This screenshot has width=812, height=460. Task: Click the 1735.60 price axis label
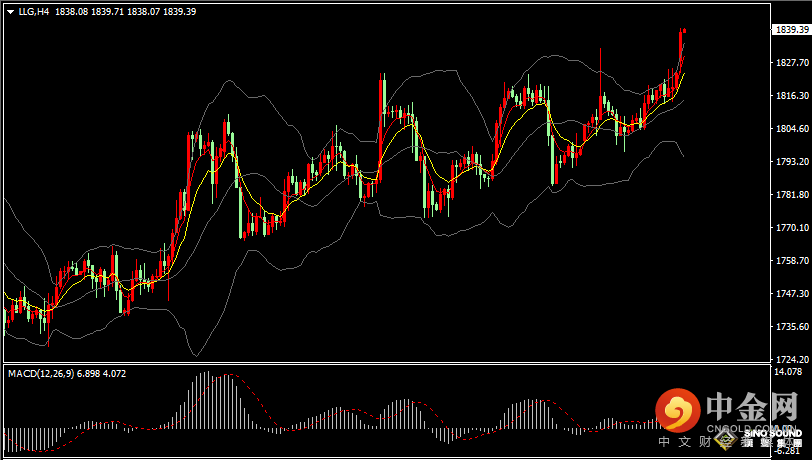pos(790,327)
